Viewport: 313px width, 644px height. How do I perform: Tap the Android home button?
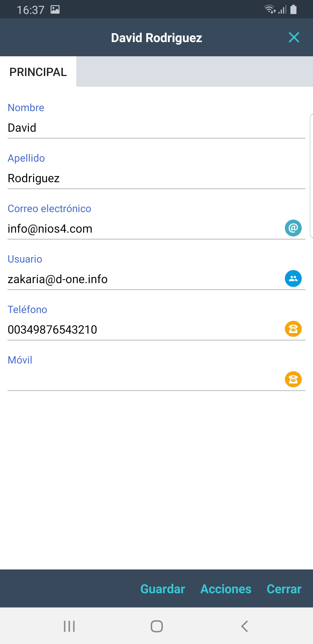click(156, 626)
